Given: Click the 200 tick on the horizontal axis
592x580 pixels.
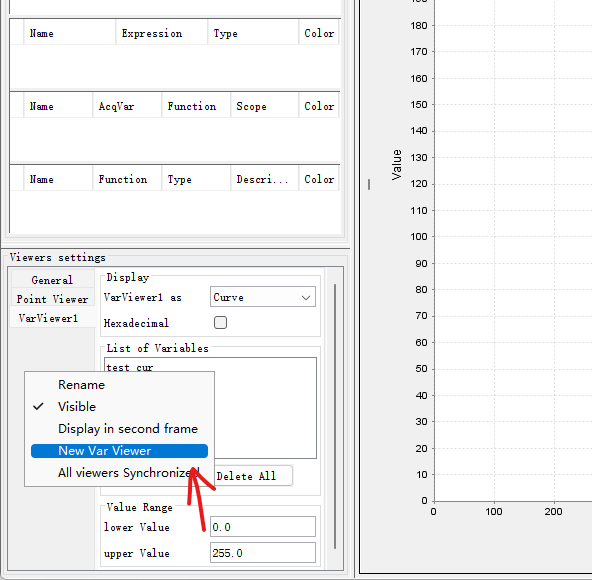Looking at the screenshot, I should click(x=553, y=512).
